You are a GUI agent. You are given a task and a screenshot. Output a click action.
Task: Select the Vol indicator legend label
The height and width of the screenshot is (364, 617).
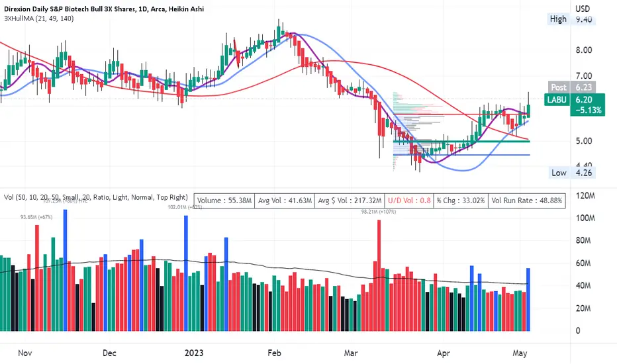95,197
